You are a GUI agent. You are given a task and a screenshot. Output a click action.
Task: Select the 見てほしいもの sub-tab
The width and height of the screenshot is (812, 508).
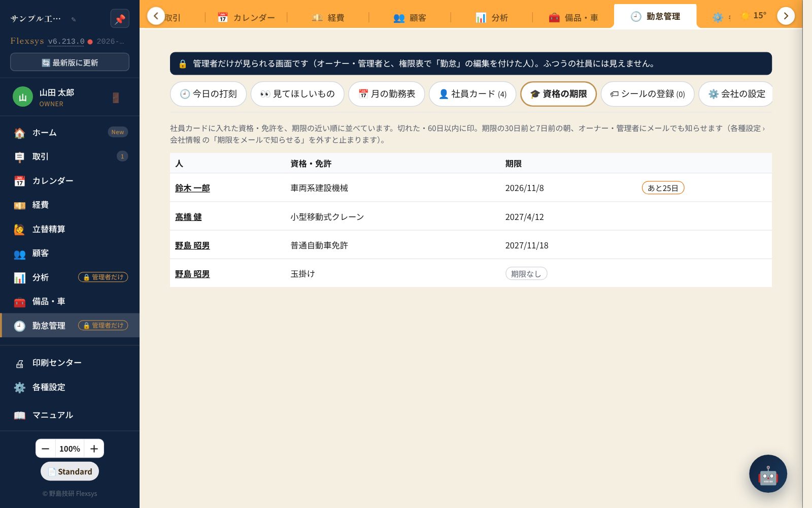(x=297, y=94)
